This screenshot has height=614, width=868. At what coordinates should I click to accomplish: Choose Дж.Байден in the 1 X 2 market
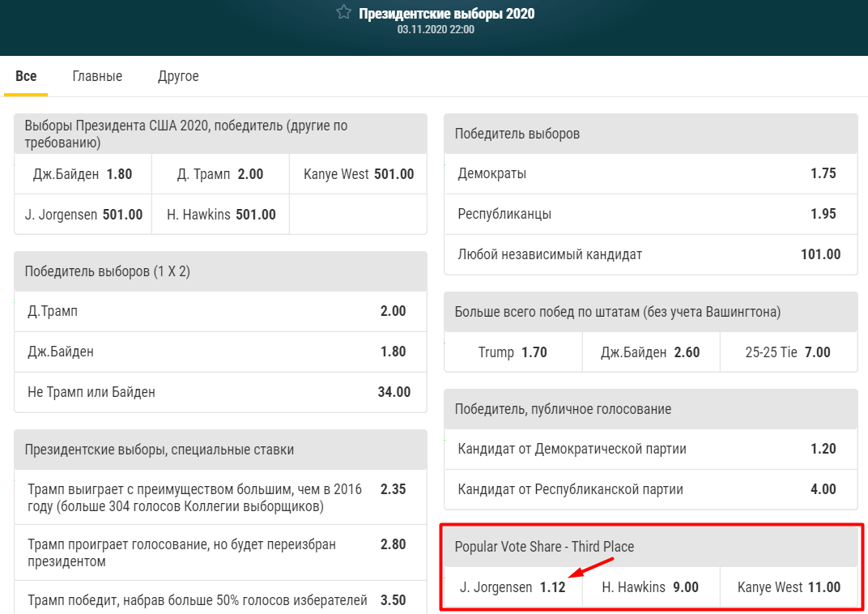click(x=220, y=352)
